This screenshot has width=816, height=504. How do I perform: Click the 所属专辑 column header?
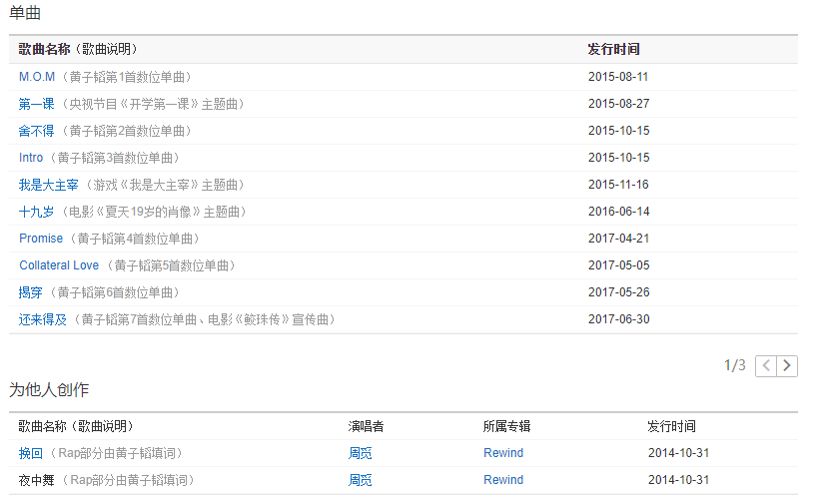[506, 426]
